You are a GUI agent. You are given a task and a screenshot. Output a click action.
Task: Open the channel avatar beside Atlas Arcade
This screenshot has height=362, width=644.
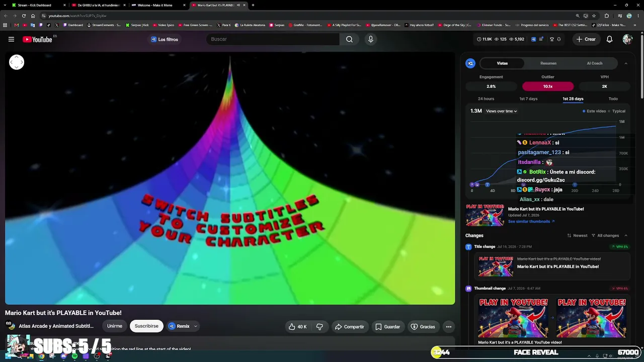point(11,326)
